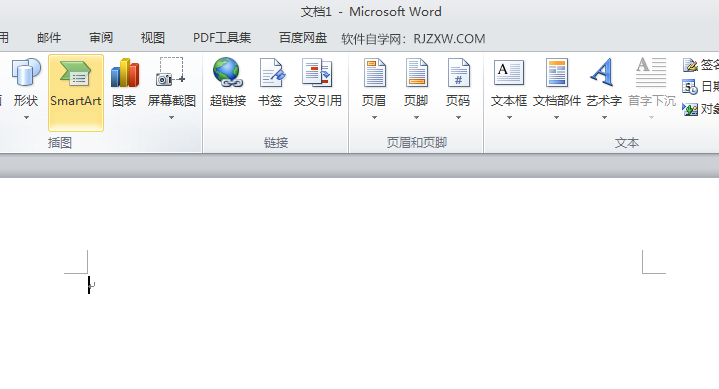
Task: Expand the Text Box (文本框) dropdown arrow
Action: 509,118
